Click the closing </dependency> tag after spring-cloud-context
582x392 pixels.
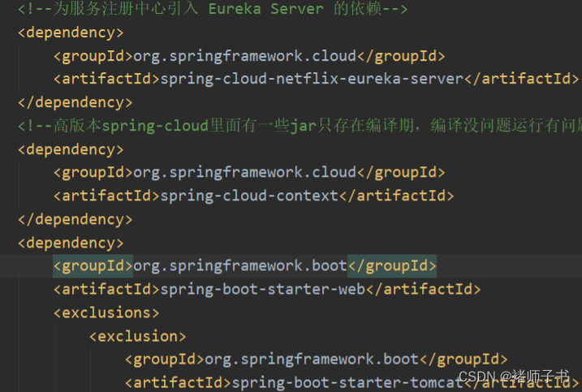(x=75, y=219)
